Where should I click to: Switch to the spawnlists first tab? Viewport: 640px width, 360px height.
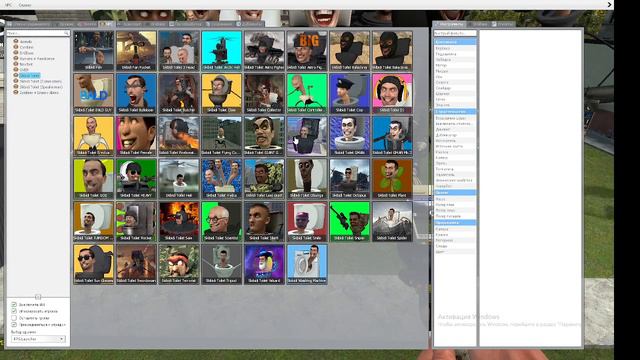point(29,24)
